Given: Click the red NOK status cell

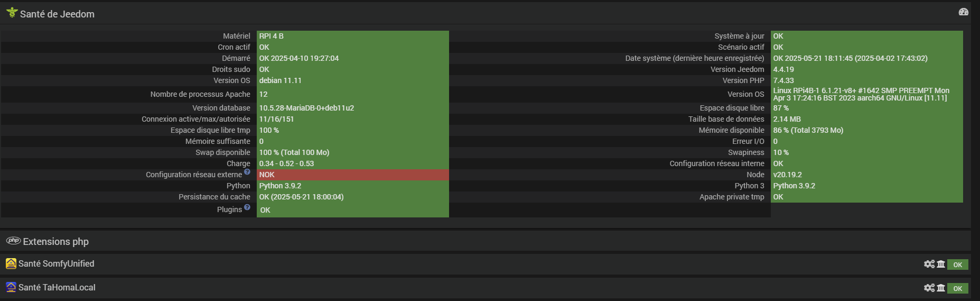Looking at the screenshot, I should click(352, 175).
